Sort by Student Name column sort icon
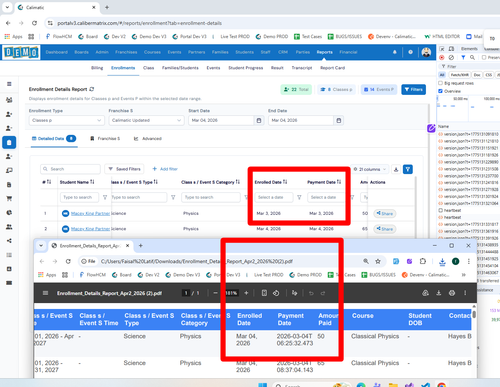 coord(92,182)
